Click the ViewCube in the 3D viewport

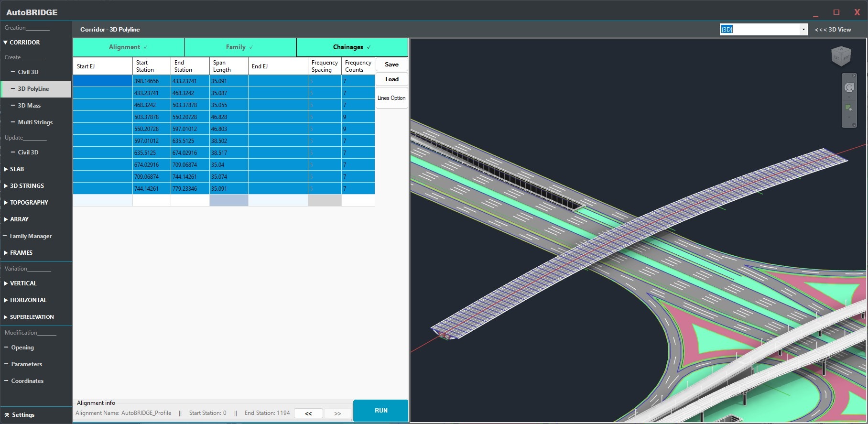[x=841, y=56]
